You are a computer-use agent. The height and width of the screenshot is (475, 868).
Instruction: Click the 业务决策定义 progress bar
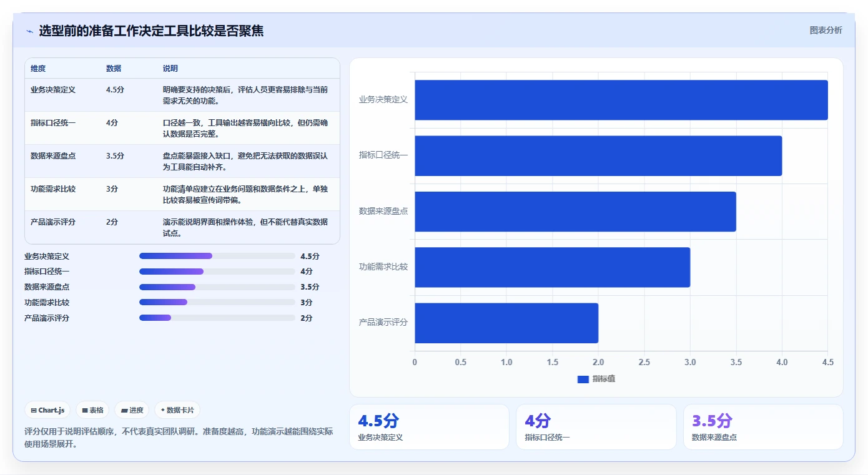click(217, 256)
